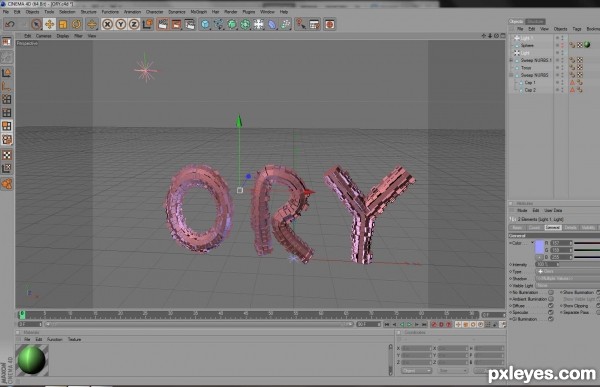The height and width of the screenshot is (387, 600).
Task: Open Render Settings icon
Action: pos(189,24)
